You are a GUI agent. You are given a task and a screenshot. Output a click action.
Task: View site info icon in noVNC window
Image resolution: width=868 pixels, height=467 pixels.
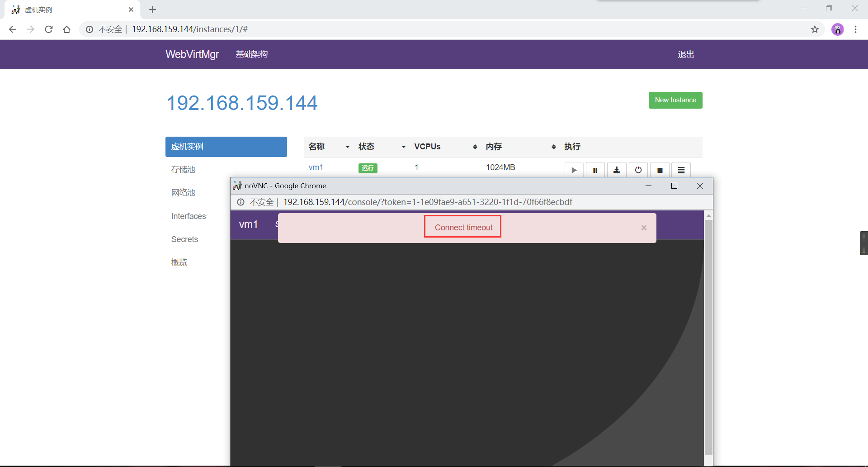tap(241, 202)
